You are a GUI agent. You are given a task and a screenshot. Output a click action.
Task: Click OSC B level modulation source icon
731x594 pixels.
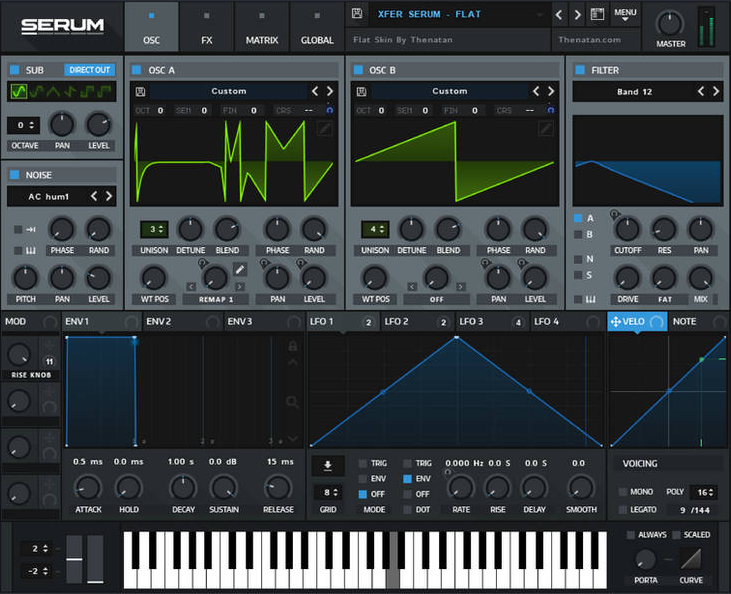tap(522, 263)
